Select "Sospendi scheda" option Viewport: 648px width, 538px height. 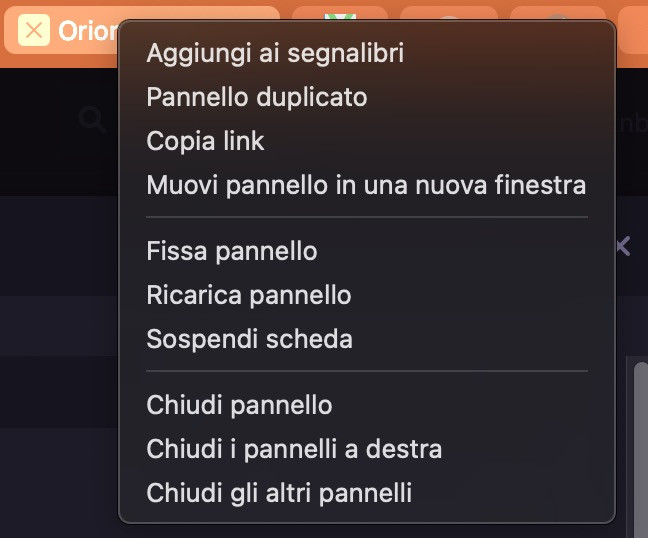click(x=249, y=339)
